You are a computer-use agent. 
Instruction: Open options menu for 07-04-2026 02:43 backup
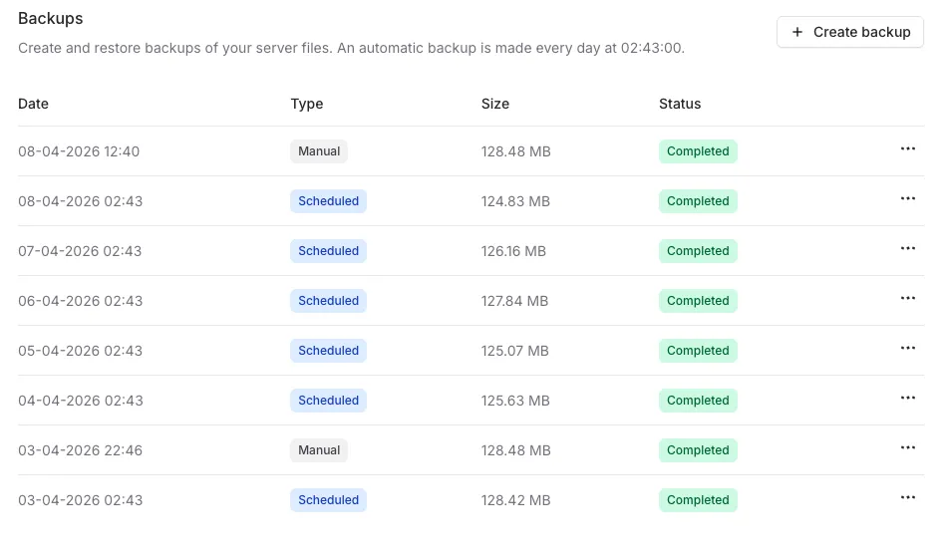[908, 249]
